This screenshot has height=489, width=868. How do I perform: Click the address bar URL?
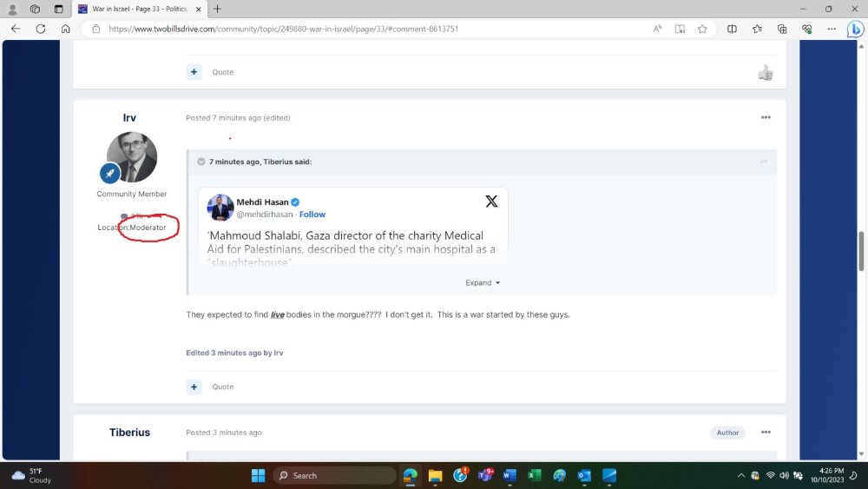[284, 29]
